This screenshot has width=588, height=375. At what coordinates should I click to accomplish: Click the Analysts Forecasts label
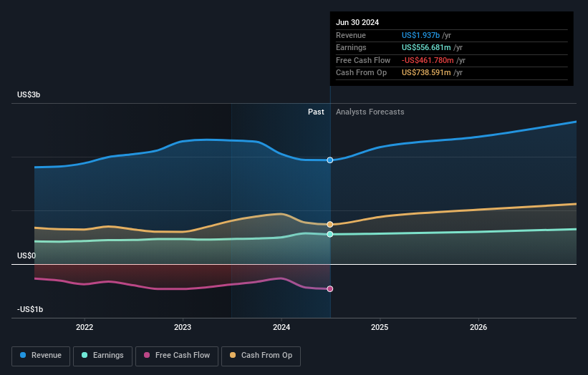[370, 112]
